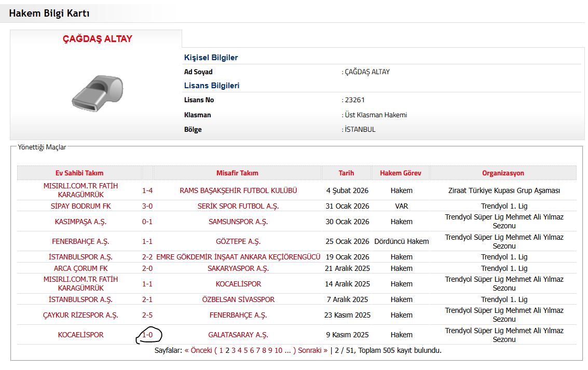Click the referee whistle image
The width and height of the screenshot is (588, 370).
pyautogui.click(x=97, y=93)
